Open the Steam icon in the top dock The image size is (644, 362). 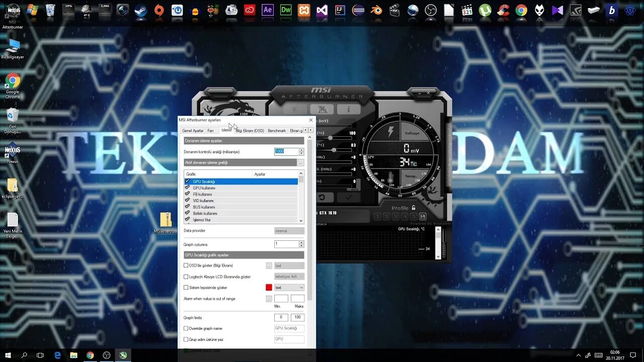(x=141, y=10)
